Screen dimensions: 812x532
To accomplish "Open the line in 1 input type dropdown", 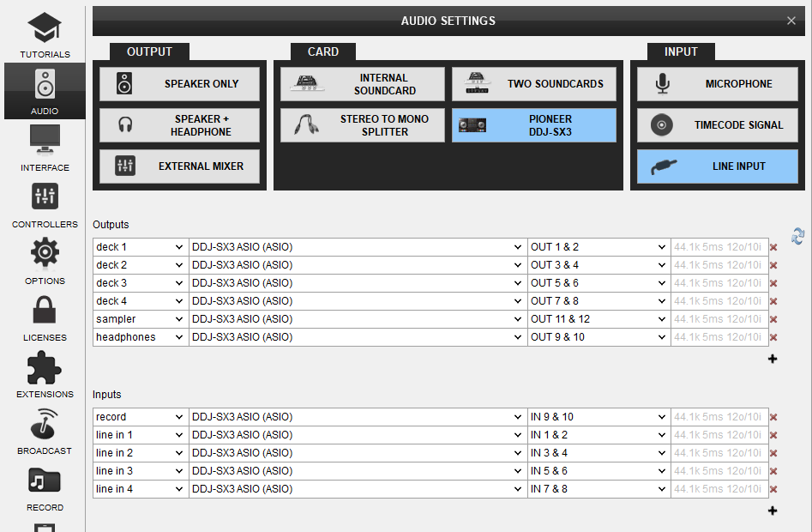I will (141, 435).
